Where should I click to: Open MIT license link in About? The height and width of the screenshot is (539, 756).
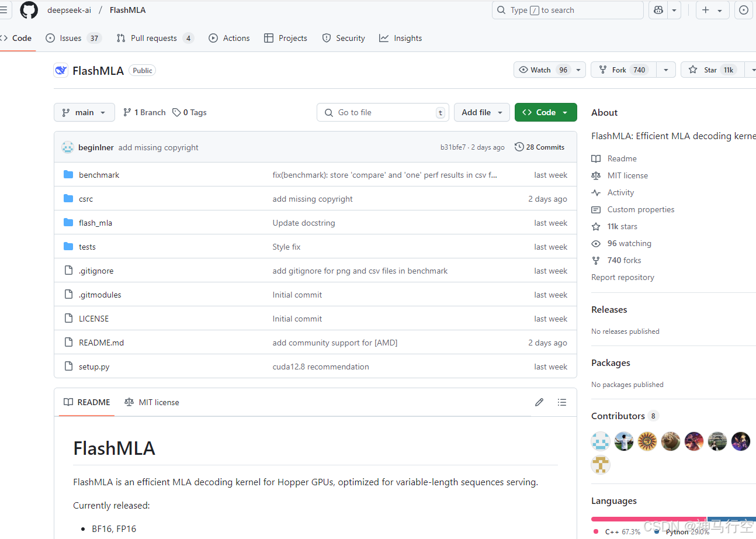pos(619,175)
